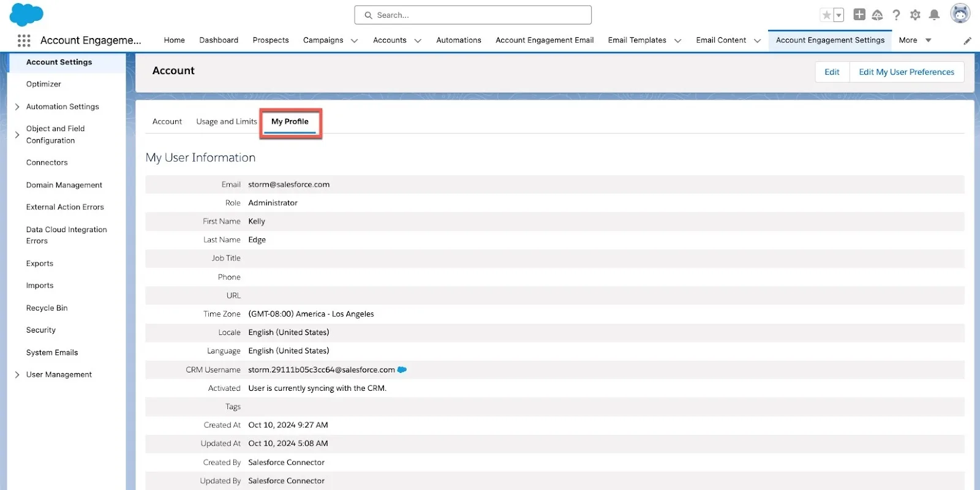Open Imports in the sidebar
The height and width of the screenshot is (490, 980).
tap(40, 286)
